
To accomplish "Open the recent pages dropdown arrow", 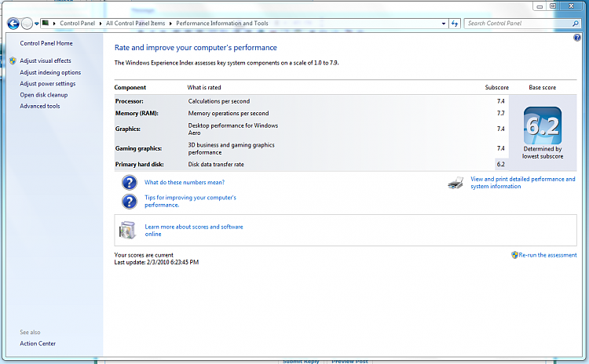I will tap(36, 24).
